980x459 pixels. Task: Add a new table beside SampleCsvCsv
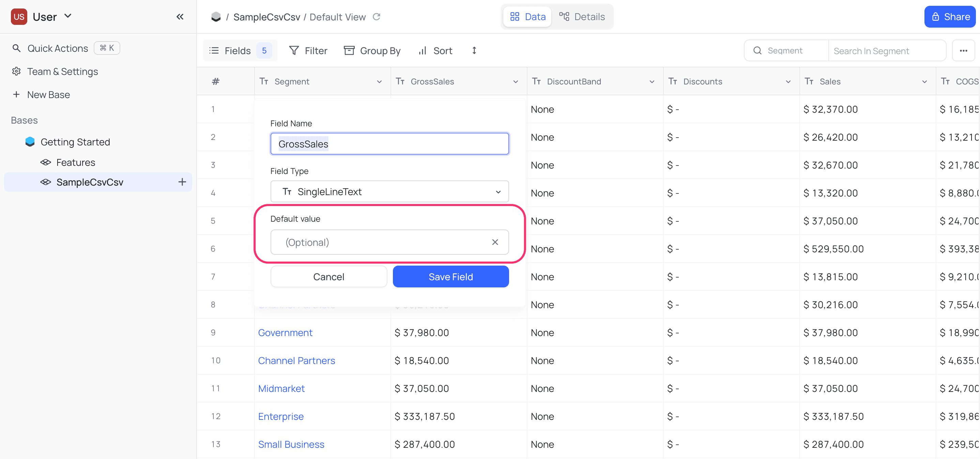point(183,182)
